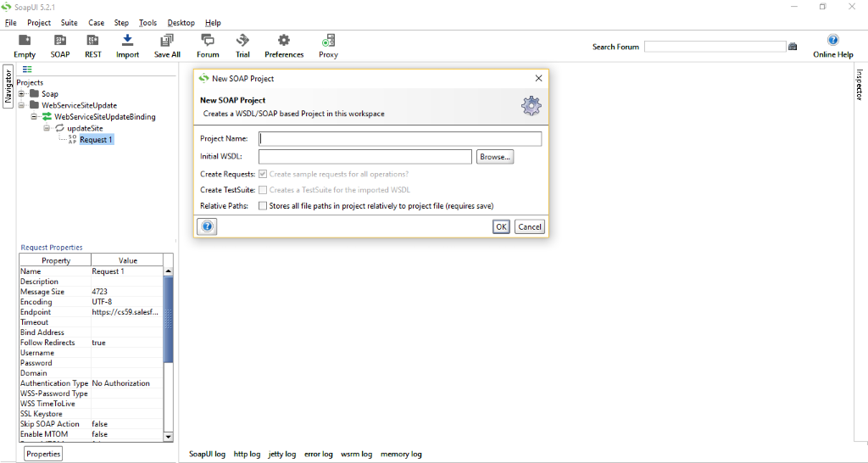This screenshot has width=868, height=463.
Task: Click the properties table scrollbar thumb
Action: (169, 320)
